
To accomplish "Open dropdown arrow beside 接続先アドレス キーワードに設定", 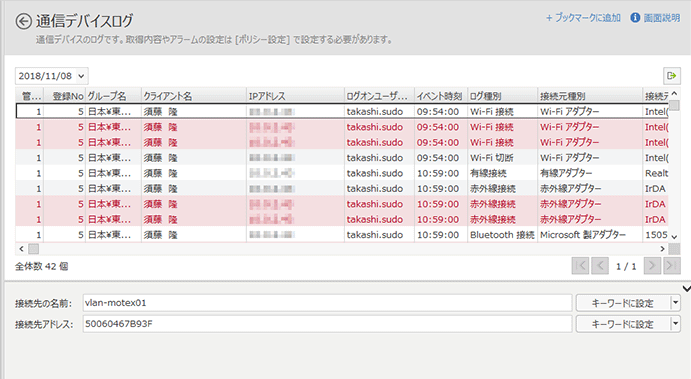I will point(675,324).
